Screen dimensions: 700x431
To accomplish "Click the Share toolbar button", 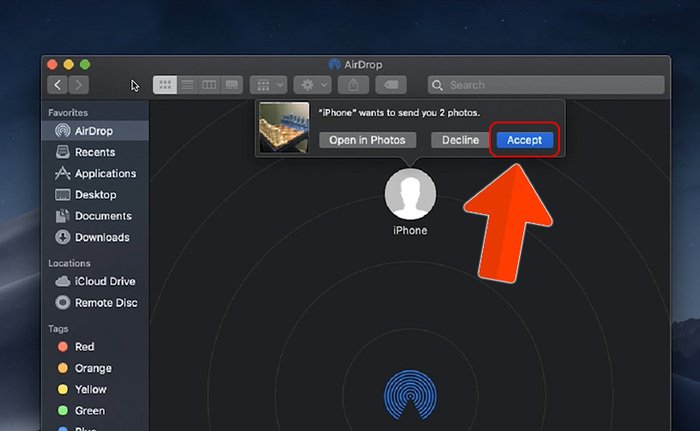I will tap(353, 86).
